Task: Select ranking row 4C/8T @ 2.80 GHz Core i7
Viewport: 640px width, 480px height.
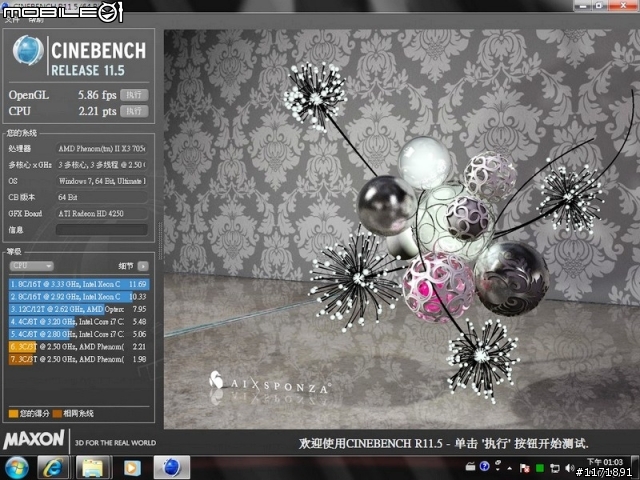Action: (79, 334)
